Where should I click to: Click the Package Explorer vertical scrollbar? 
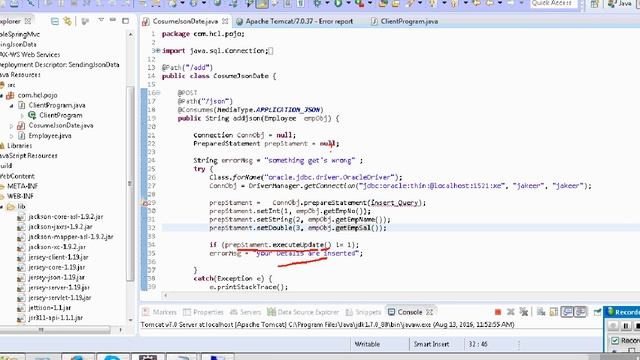130,184
